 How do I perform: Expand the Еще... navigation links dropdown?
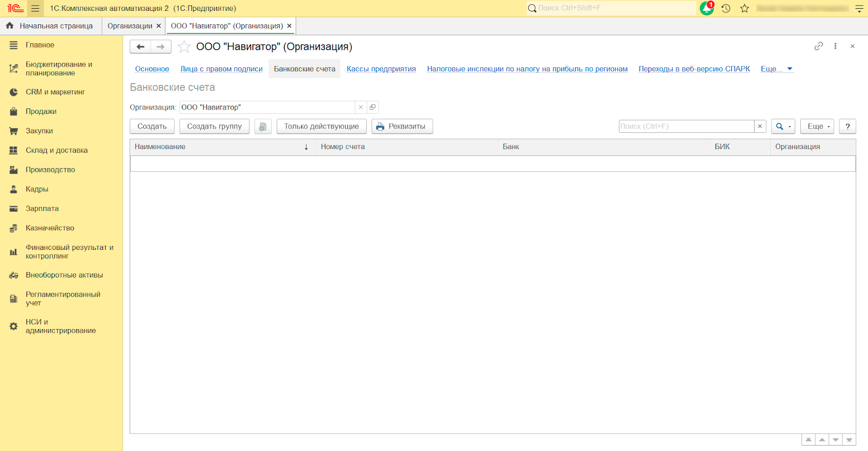pyautogui.click(x=776, y=69)
